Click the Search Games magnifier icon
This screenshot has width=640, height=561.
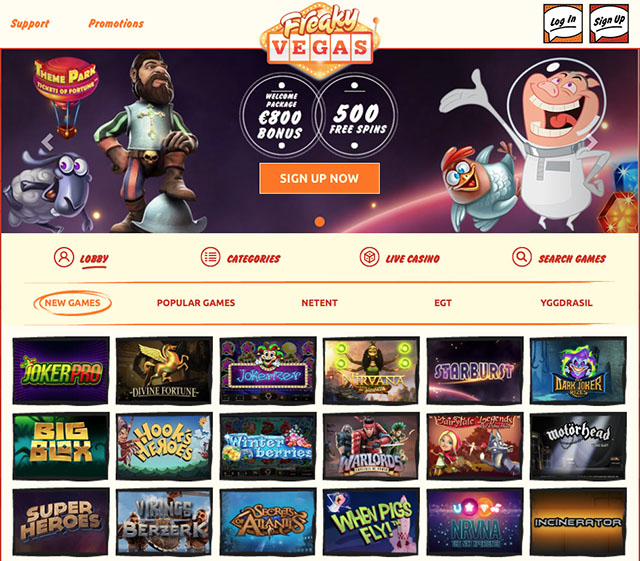pos(522,257)
